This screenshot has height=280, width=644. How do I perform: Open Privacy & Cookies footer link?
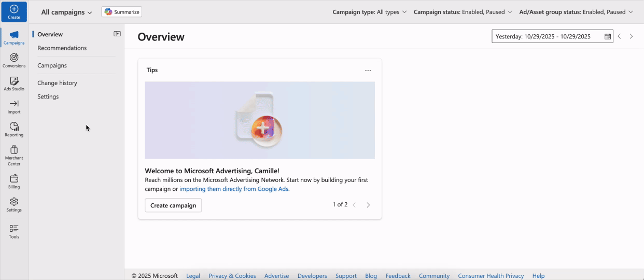pos(232,276)
